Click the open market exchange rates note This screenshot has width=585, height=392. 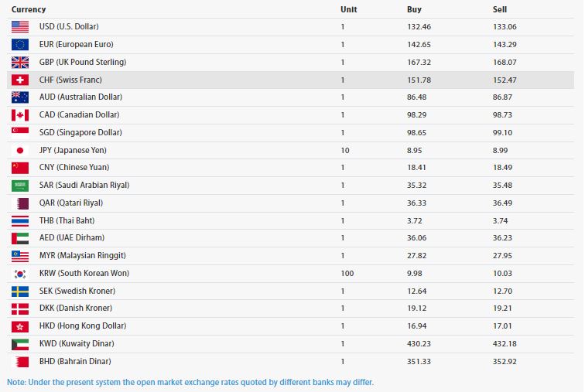coord(190,382)
